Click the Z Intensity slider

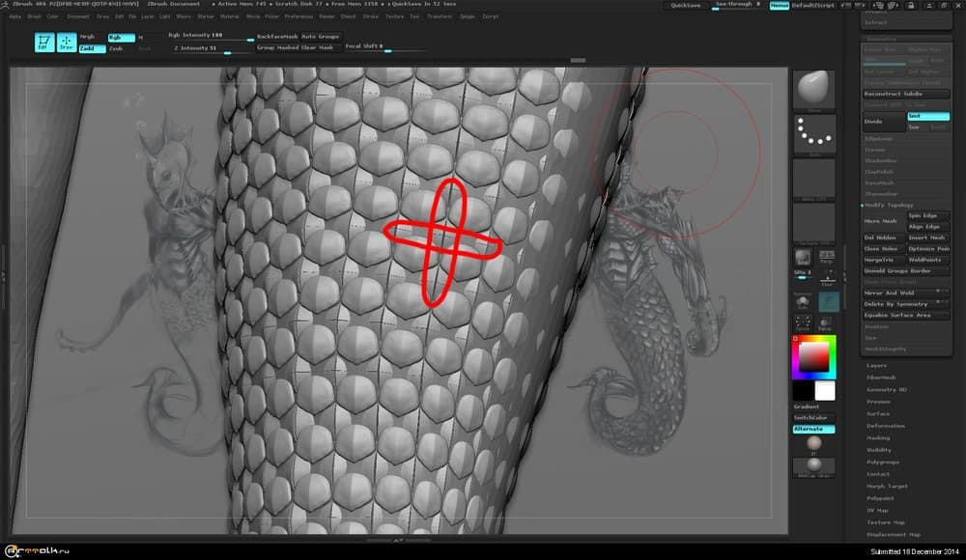(209, 47)
